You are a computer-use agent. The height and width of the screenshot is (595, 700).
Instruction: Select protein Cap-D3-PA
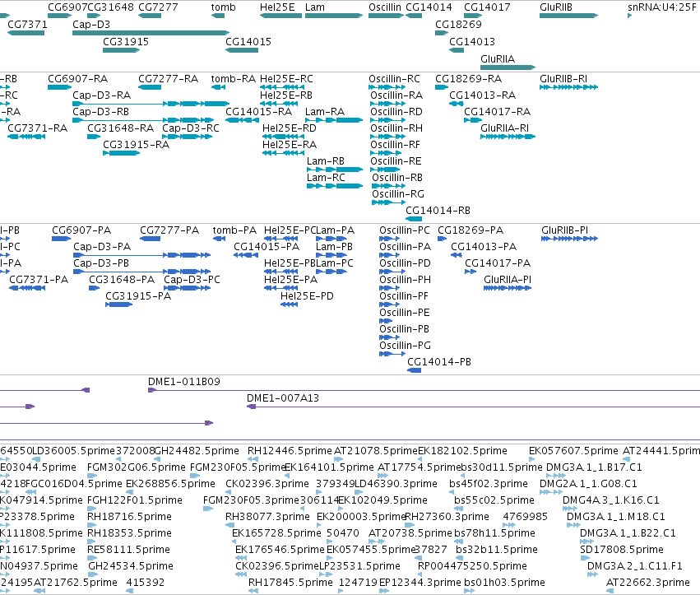tap(142, 255)
